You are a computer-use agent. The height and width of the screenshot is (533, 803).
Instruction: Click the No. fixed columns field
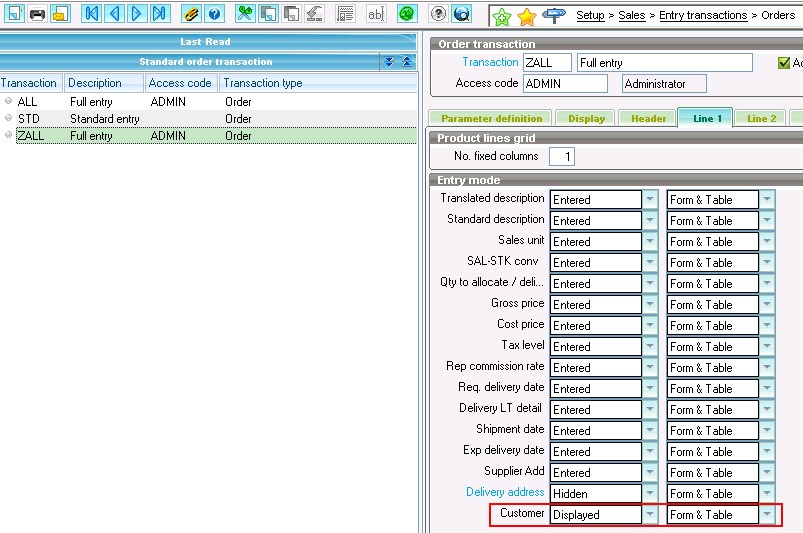click(x=562, y=157)
